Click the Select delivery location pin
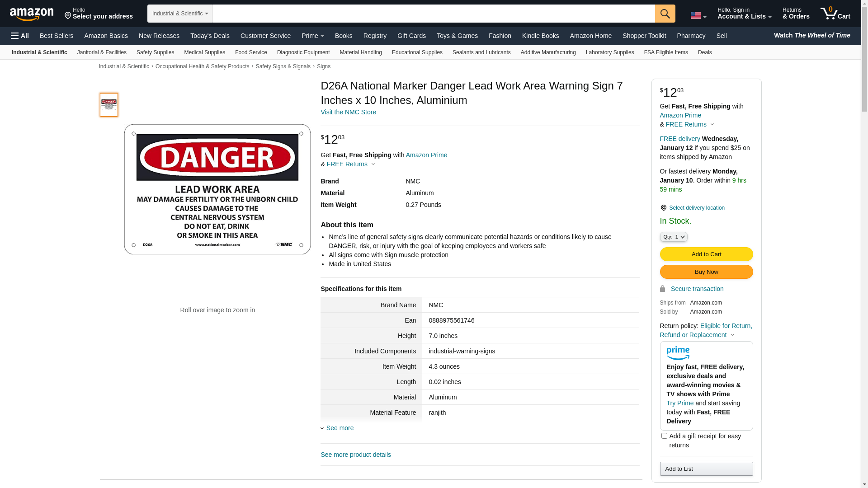The height and width of the screenshot is (488, 868). (663, 208)
